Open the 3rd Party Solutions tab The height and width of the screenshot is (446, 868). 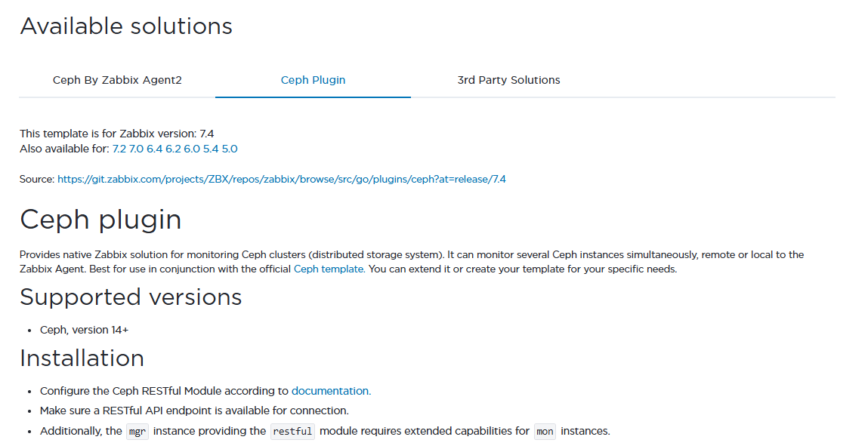click(x=508, y=80)
